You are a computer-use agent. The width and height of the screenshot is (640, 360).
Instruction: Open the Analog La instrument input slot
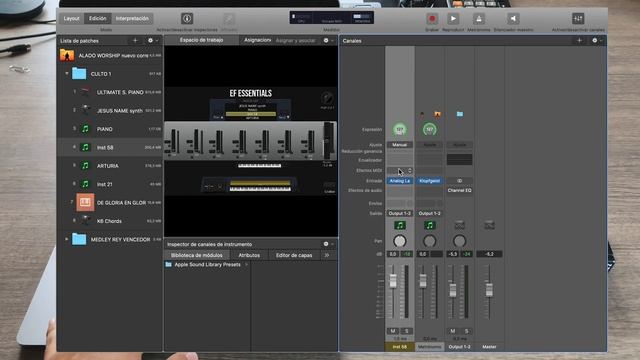tap(400, 181)
